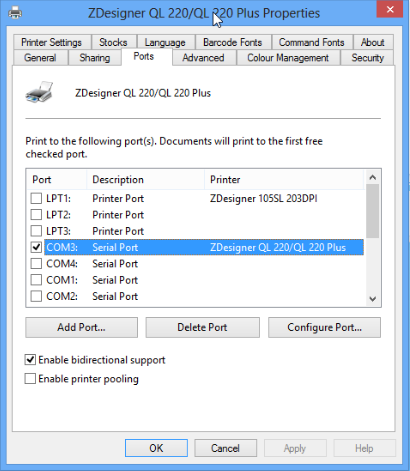Screen dimensions: 410x471
Task: Toggle Enable bidirectional support checkbox
Action: pyautogui.click(x=30, y=360)
